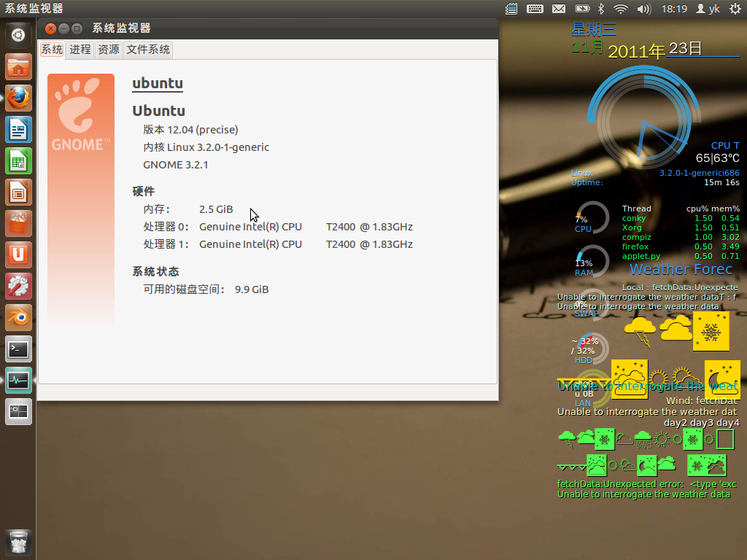The width and height of the screenshot is (747, 560).
Task: Click the firefox row in Thread list
Action: (x=681, y=246)
